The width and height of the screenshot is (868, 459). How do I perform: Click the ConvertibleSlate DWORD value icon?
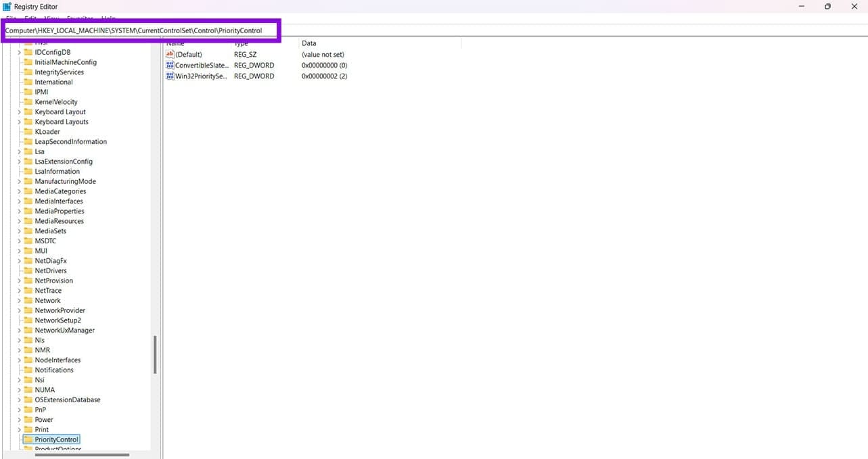pos(170,65)
